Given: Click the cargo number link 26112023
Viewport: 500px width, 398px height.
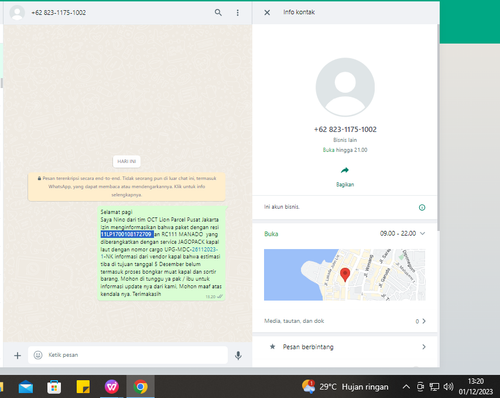Looking at the screenshot, I should [x=204, y=249].
